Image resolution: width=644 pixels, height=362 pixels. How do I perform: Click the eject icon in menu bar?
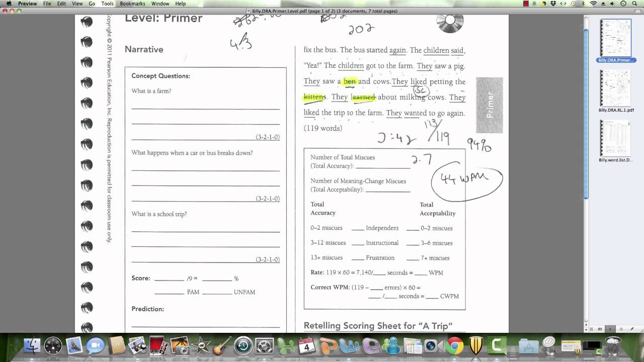click(603, 4)
